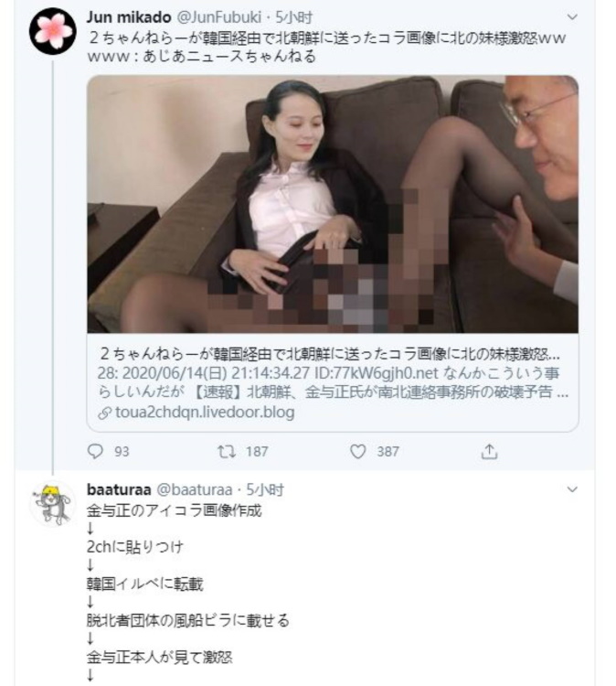Image resolution: width=616 pixels, height=686 pixels.
Task: Expand the chevron menu on baaturaa's reply
Action: pos(572,489)
